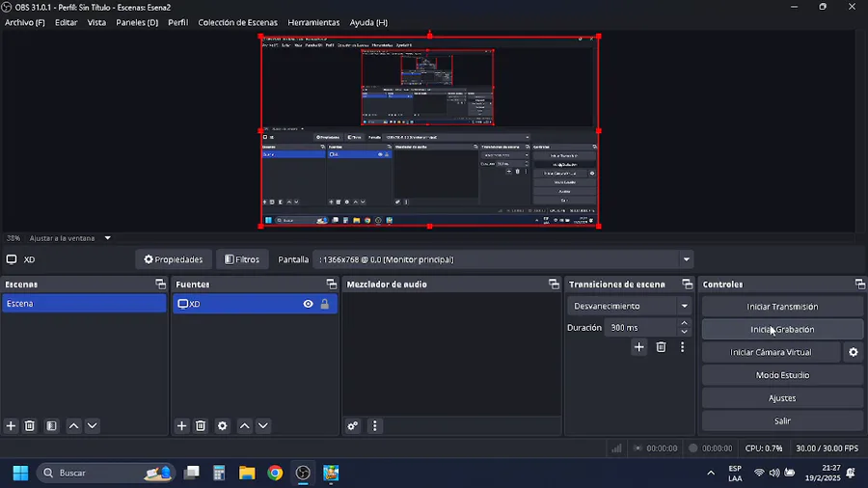Toggle visibility eye of XD source

coord(309,304)
